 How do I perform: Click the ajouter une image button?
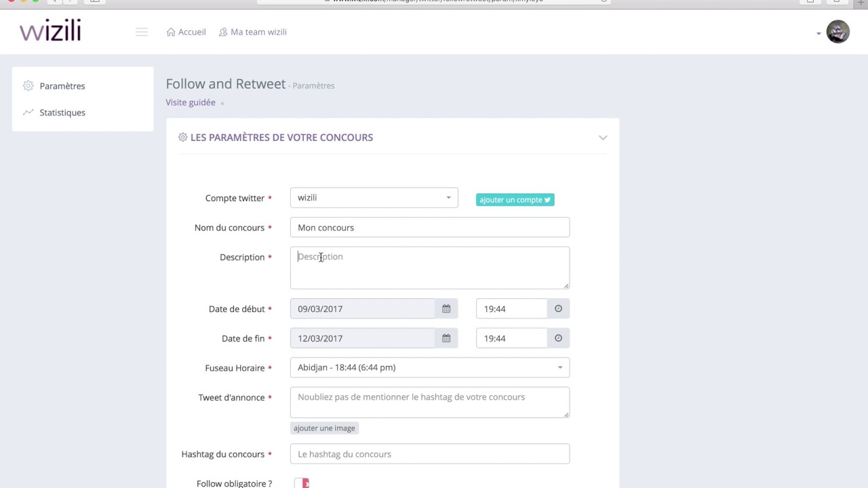click(324, 428)
